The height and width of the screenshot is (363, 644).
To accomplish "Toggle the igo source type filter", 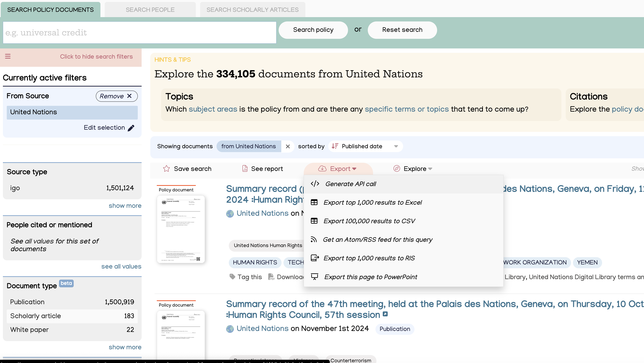I will (x=72, y=188).
